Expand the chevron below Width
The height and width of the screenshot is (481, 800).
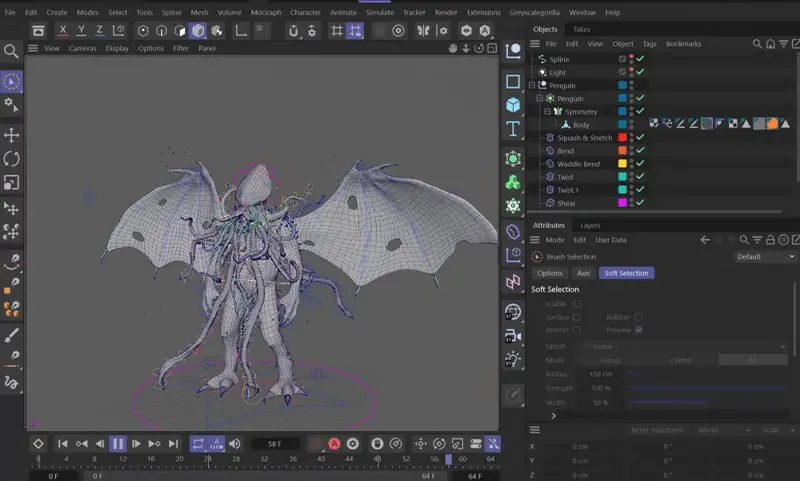point(554,416)
